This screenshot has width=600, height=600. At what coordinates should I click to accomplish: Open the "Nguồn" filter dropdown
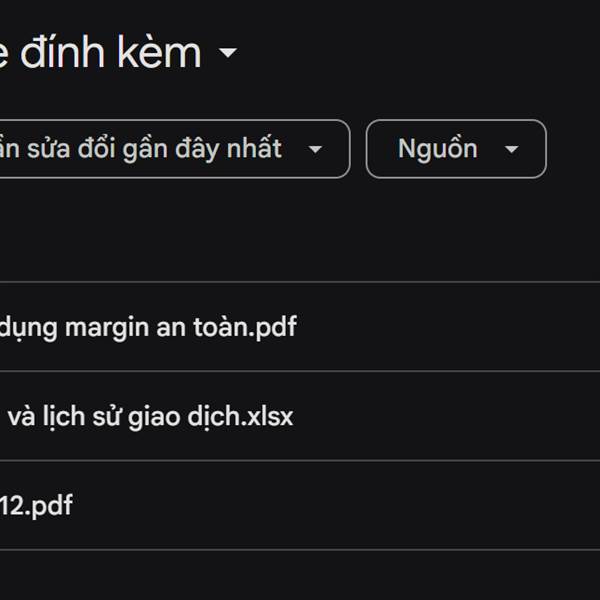(x=456, y=149)
